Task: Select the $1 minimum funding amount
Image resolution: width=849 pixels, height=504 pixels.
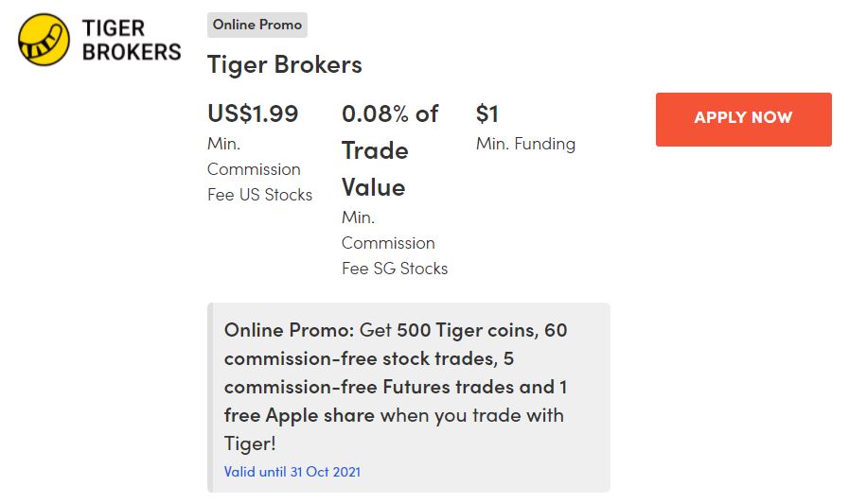Action: pyautogui.click(x=486, y=114)
